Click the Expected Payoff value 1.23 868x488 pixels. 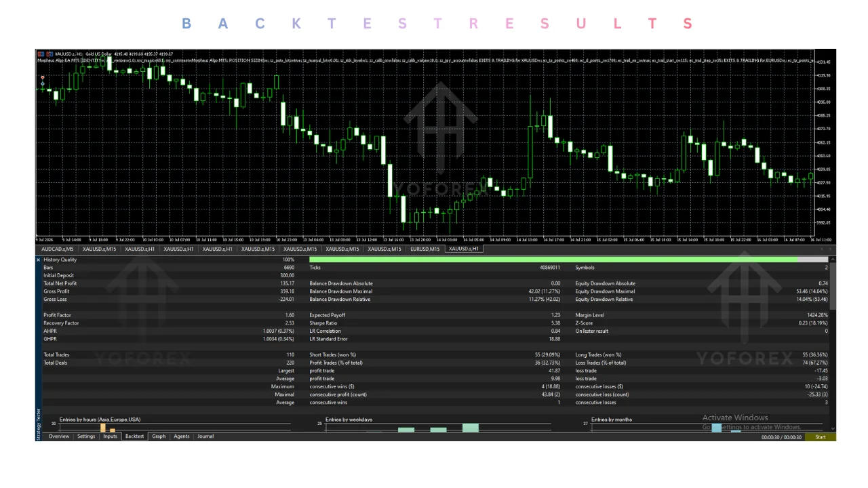[x=555, y=315]
